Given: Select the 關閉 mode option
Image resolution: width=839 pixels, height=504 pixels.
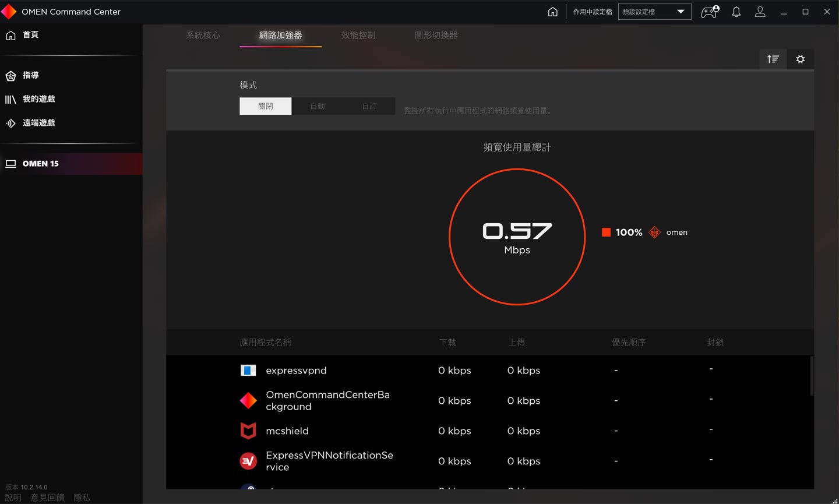Looking at the screenshot, I should point(265,106).
